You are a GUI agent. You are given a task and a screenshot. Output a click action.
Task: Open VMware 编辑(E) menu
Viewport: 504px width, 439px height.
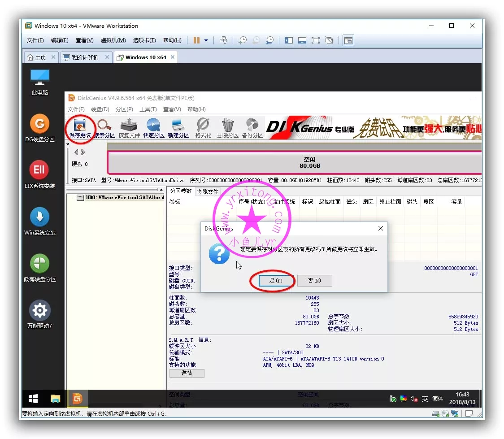click(x=60, y=40)
